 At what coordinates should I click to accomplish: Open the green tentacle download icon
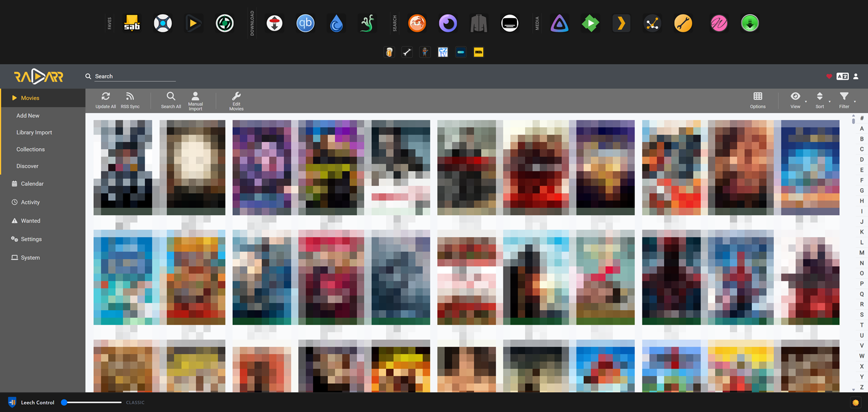[x=368, y=23]
